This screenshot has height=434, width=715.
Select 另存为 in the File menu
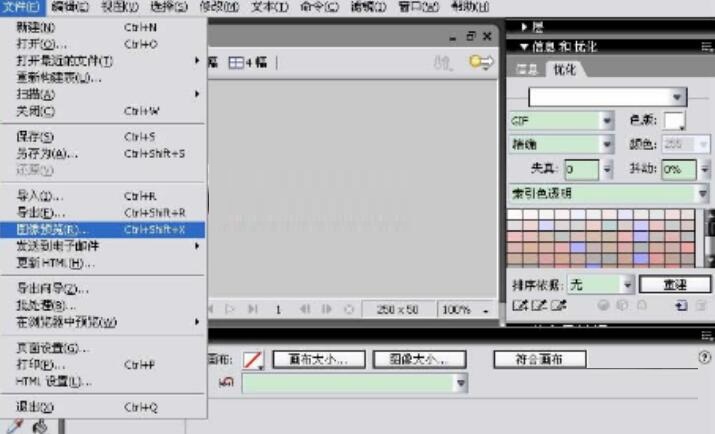coord(46,153)
